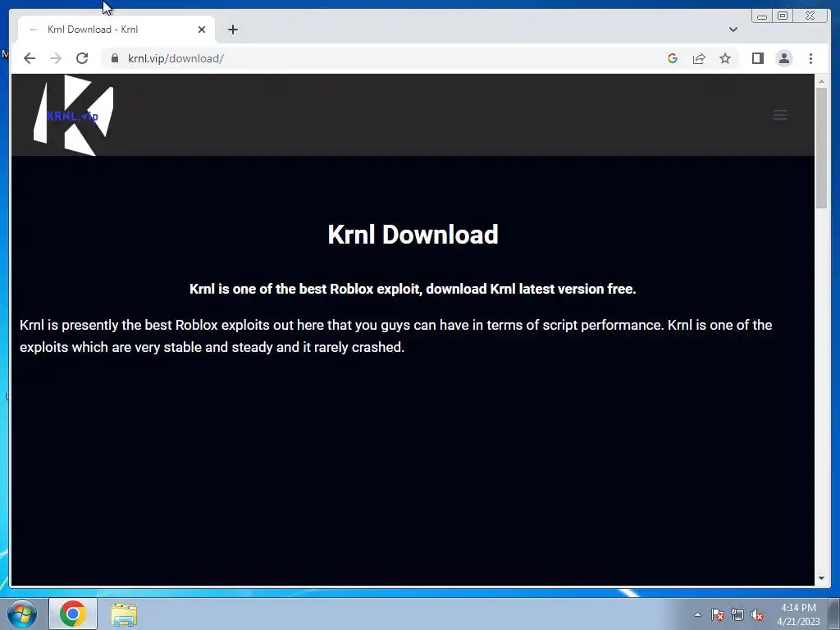840x630 pixels.
Task: Close the Chrome window
Action: pyautogui.click(x=810, y=16)
